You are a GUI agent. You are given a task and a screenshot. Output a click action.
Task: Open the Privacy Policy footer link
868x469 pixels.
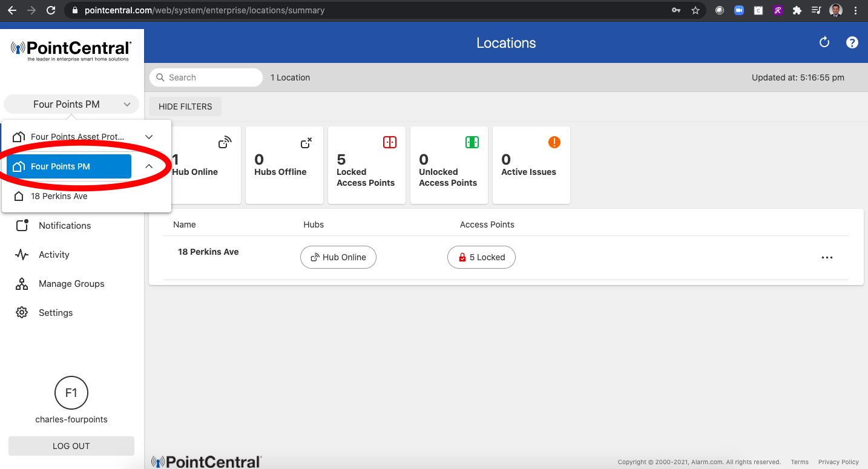(x=838, y=462)
